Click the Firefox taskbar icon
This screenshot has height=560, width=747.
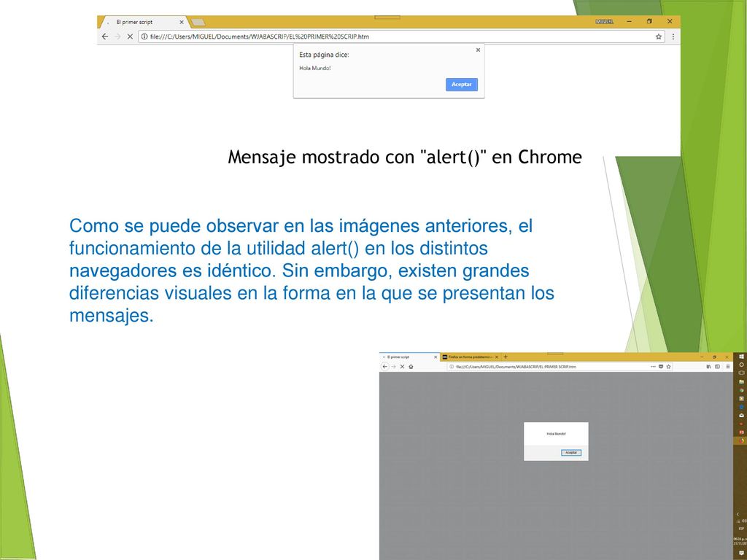741,441
